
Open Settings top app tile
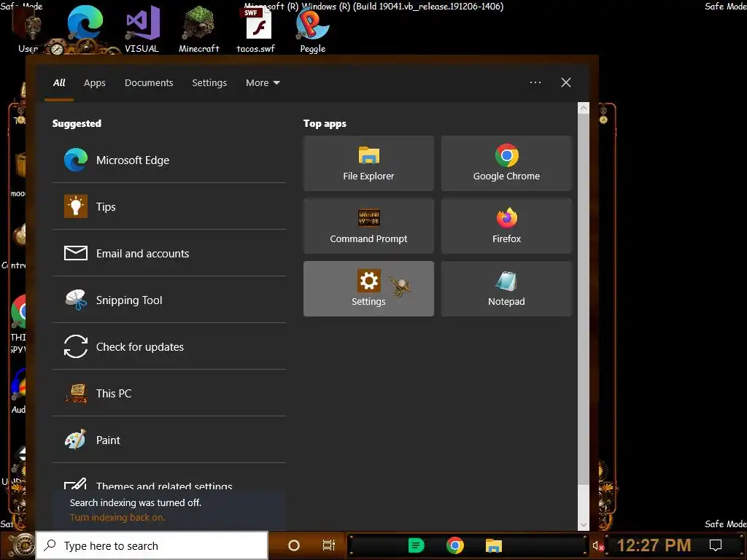(368, 289)
